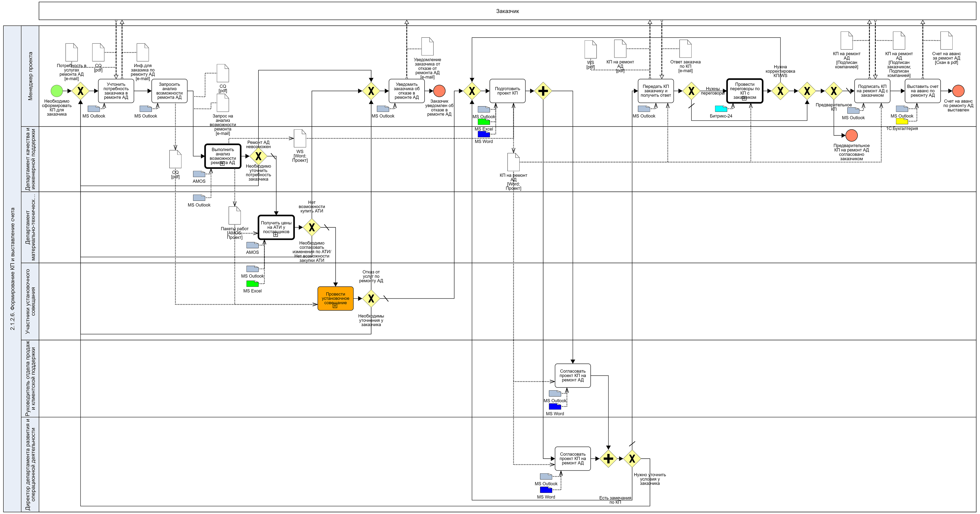
Task: Select the 'Ответ заказчика по КП [e-mail]' document
Action: (685, 49)
